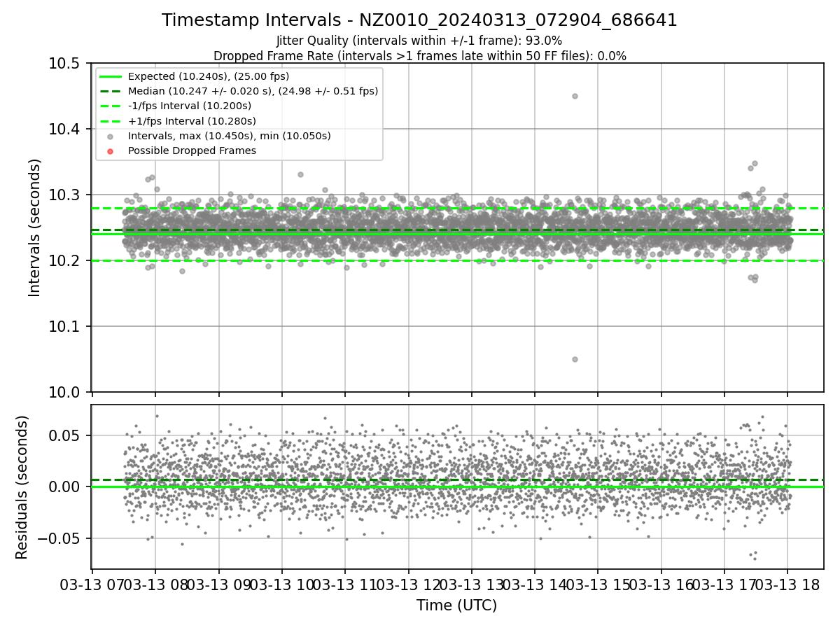Click the '03-13 07' x-axis tick label
The image size is (840, 630).
(x=92, y=584)
